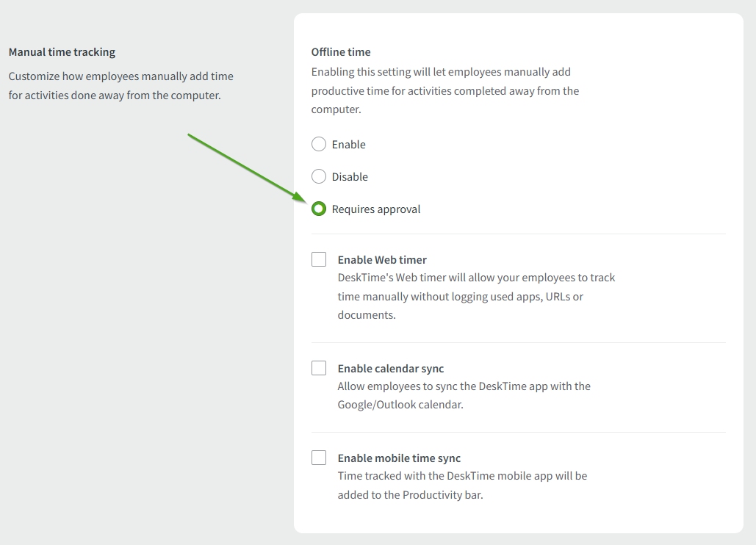756x545 pixels.
Task: Click the Manual time tracking heading
Action: pos(62,51)
